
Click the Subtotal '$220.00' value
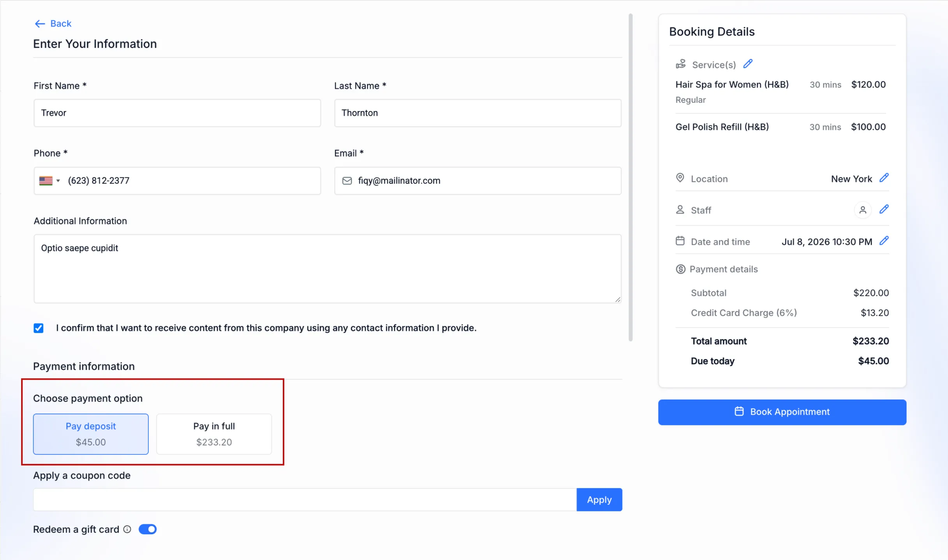(x=871, y=293)
